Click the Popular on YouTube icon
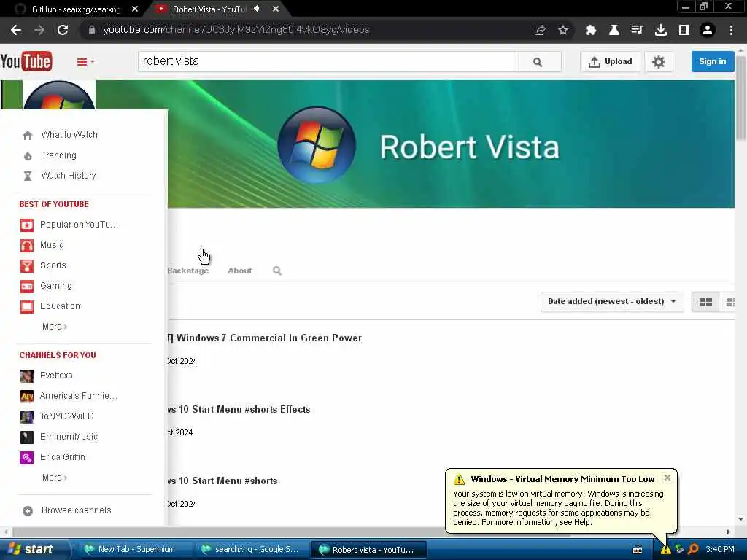The width and height of the screenshot is (747, 560). [27, 225]
